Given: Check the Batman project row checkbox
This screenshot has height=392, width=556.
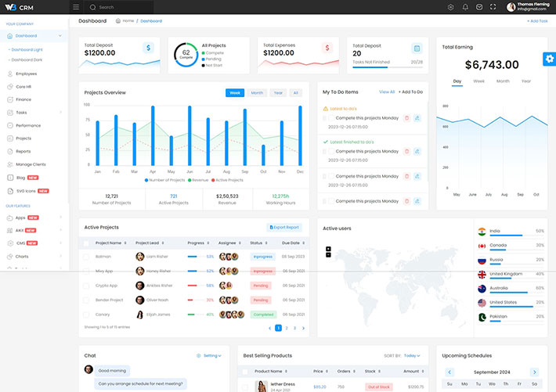Looking at the screenshot, I should [86, 257].
